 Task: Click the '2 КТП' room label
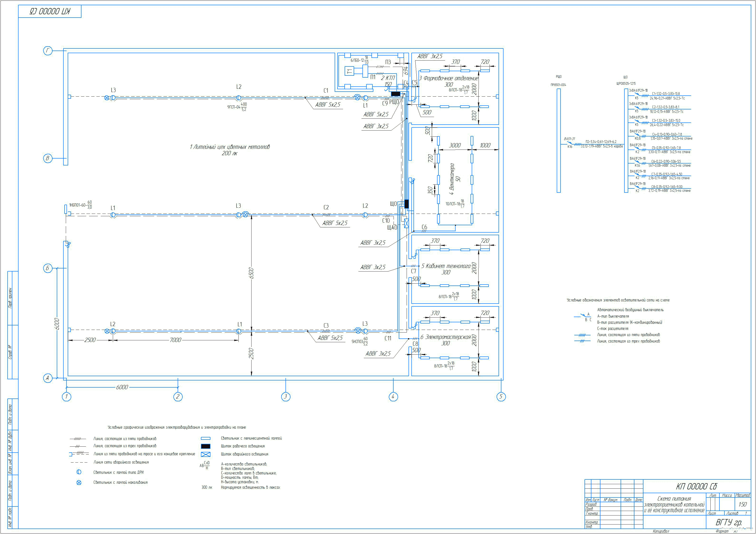click(388, 78)
